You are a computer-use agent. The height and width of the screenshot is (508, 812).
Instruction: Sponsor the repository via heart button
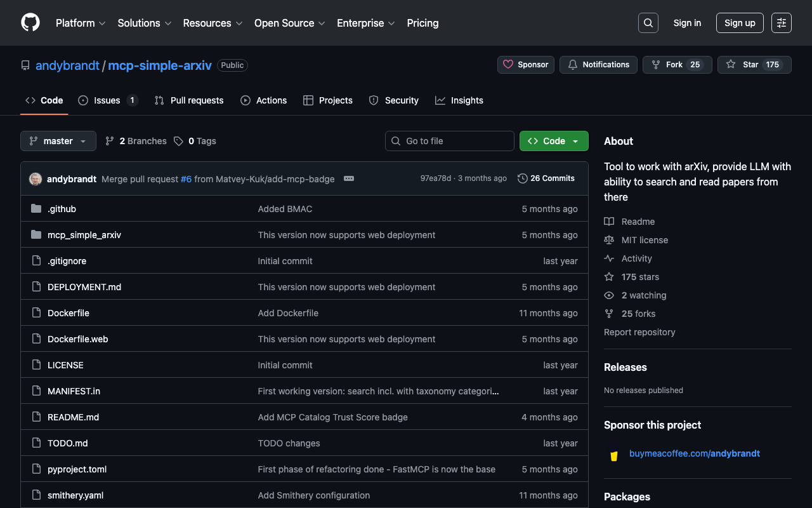[x=526, y=65]
